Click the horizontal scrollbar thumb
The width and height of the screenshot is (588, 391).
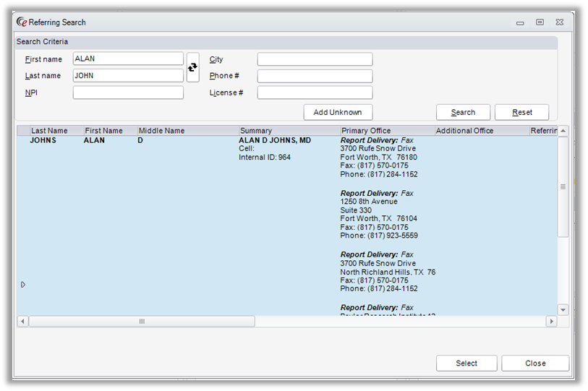[x=142, y=322]
